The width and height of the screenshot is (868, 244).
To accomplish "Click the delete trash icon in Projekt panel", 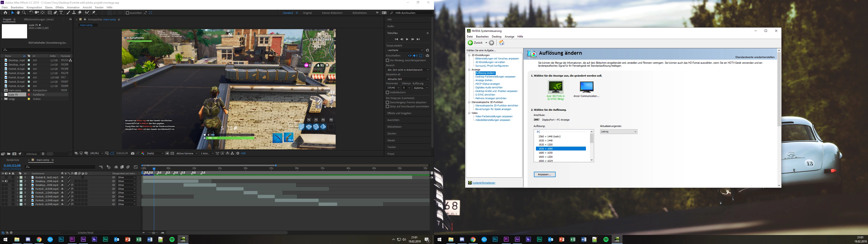I will [x=43, y=154].
